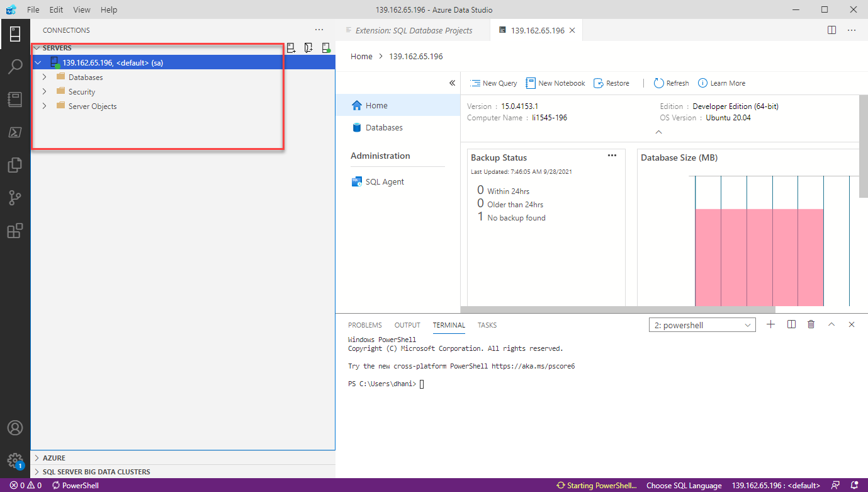Click the dashboard horizontal scrollbar
This screenshot has width=868, height=492.
point(617,309)
